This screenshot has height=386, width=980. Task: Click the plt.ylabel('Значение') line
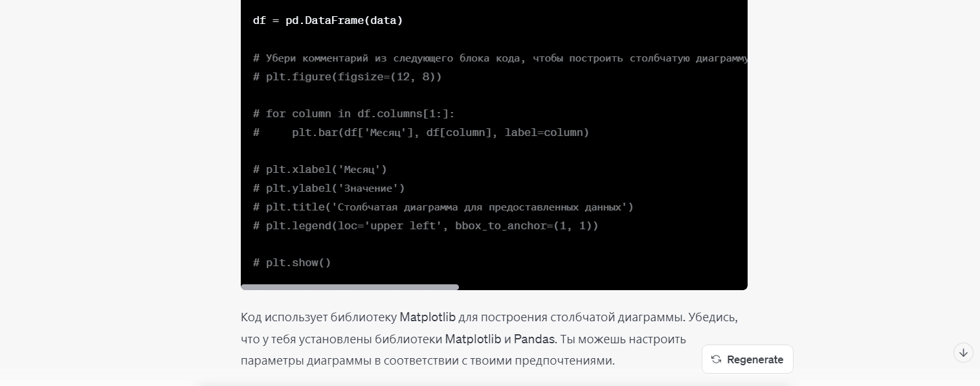(x=329, y=188)
